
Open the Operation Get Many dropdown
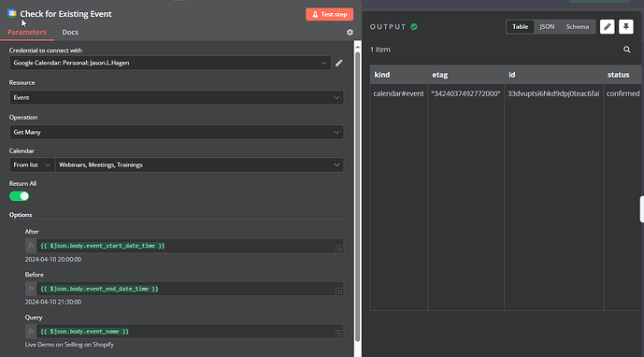pos(177,132)
